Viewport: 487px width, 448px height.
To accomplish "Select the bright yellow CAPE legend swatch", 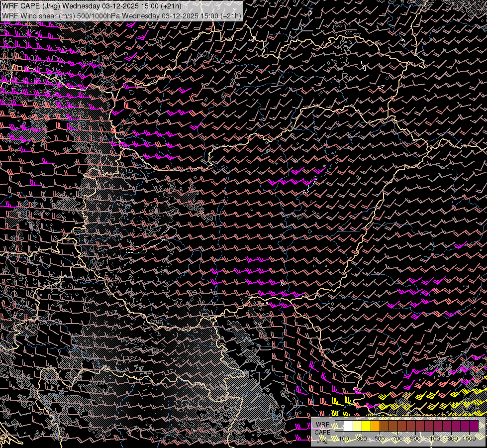I will click(367, 426).
